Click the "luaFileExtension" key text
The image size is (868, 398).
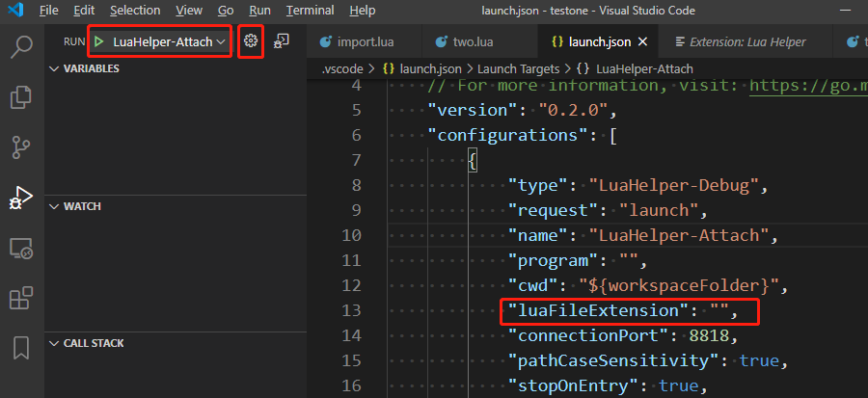pos(599,310)
